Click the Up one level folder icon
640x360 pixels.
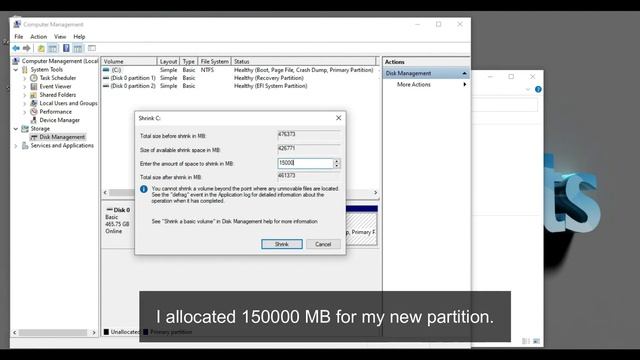click(x=41, y=48)
